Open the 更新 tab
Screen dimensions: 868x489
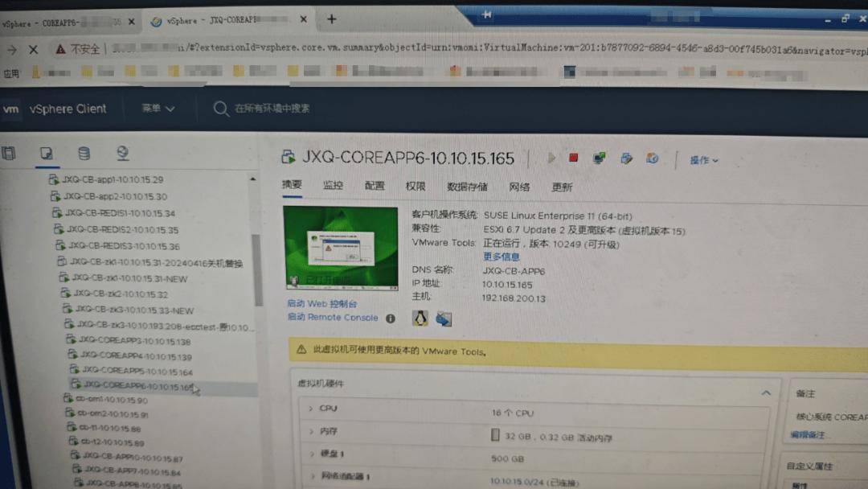tap(562, 187)
